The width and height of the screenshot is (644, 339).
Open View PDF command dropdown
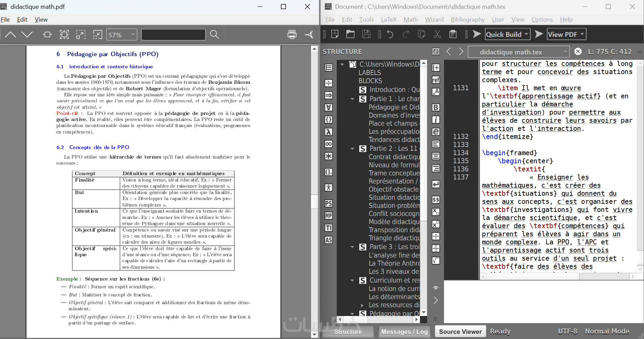(x=582, y=34)
